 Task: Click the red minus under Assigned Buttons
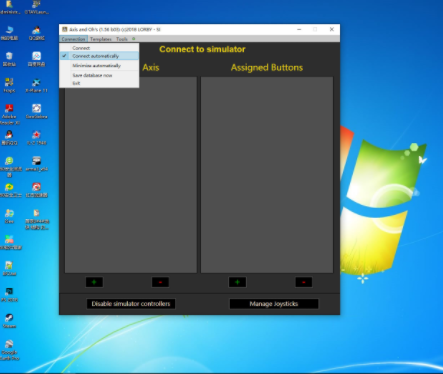[x=304, y=282]
